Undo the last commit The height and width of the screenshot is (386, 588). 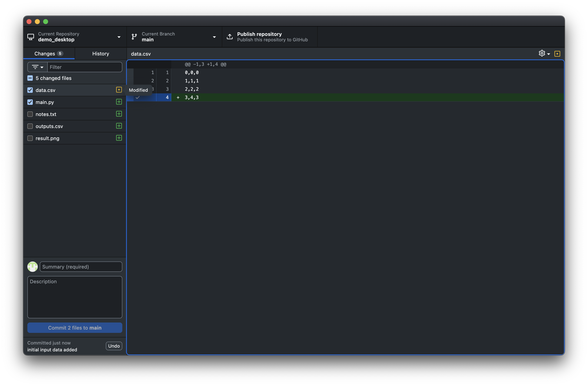pos(114,346)
